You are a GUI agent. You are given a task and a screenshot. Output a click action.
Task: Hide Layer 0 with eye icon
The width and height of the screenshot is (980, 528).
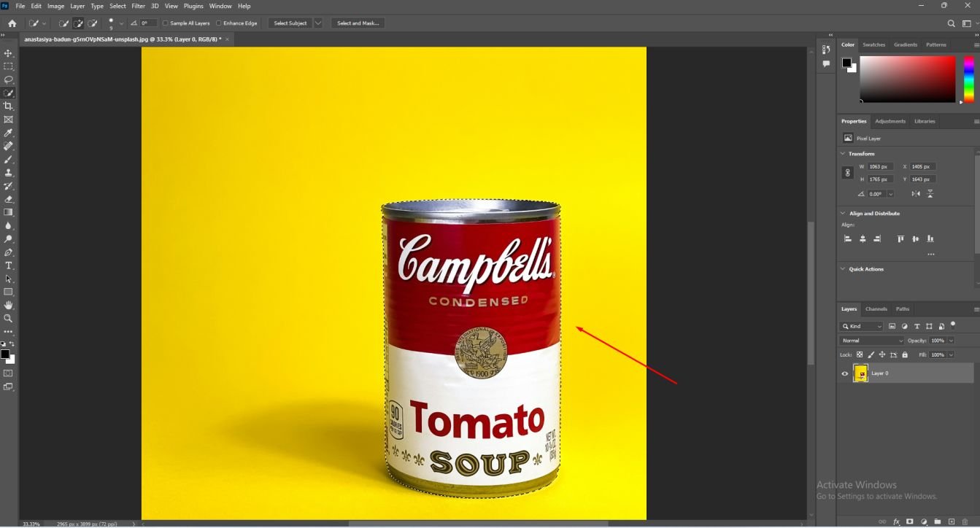[845, 373]
